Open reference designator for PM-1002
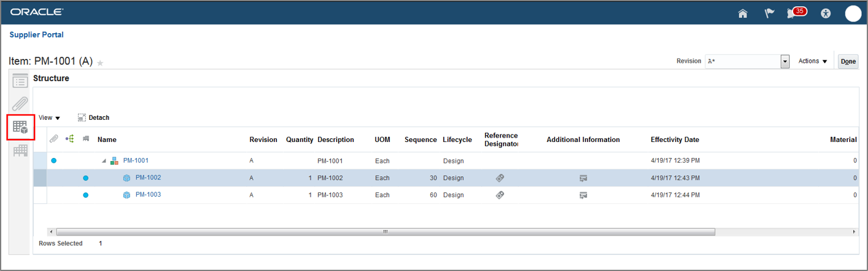This screenshot has width=868, height=271. click(500, 178)
